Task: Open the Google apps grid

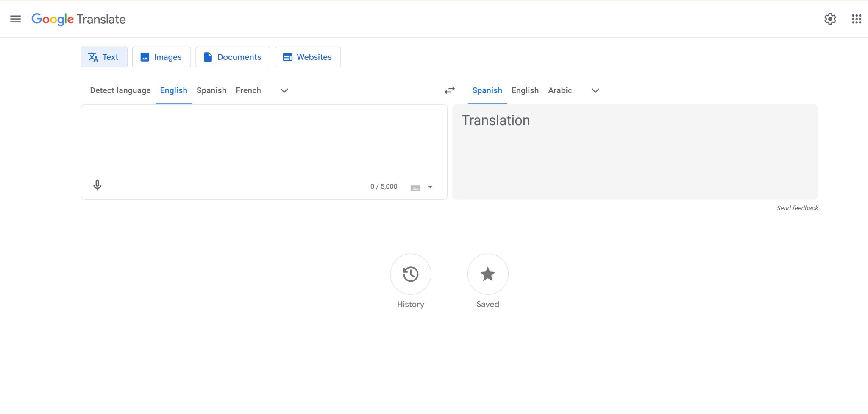Action: [x=857, y=19]
